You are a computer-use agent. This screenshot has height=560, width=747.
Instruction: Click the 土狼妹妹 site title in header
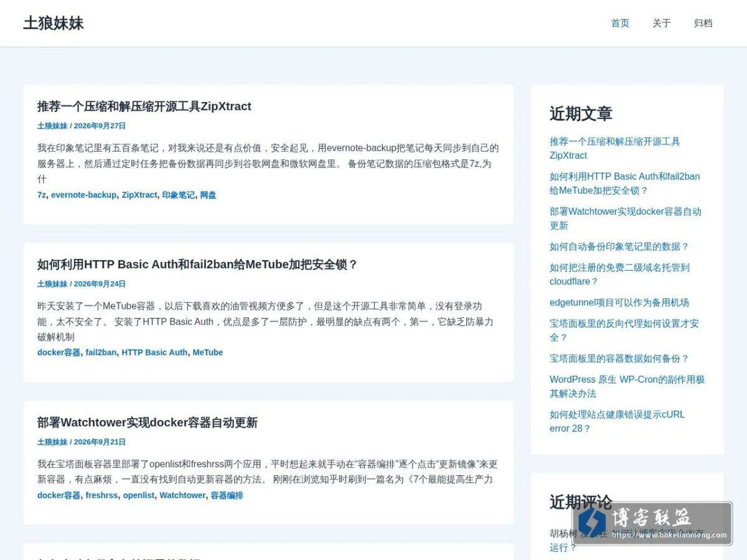tap(54, 23)
